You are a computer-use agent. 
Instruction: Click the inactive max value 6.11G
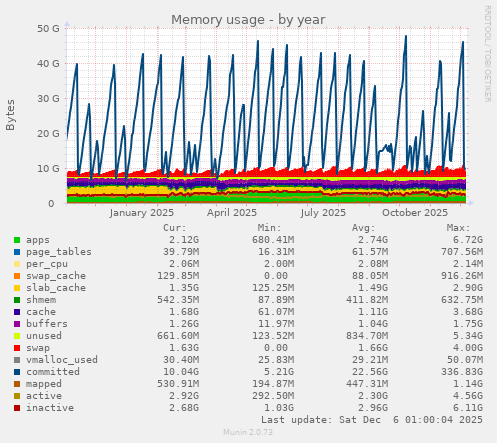(468, 408)
